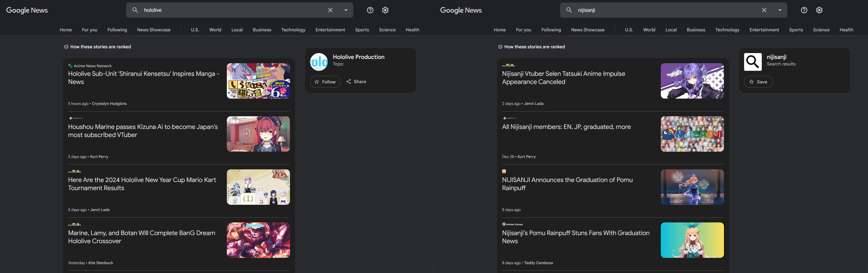Open Technology tab in the left window
This screenshot has height=273, width=868.
coord(293,30)
